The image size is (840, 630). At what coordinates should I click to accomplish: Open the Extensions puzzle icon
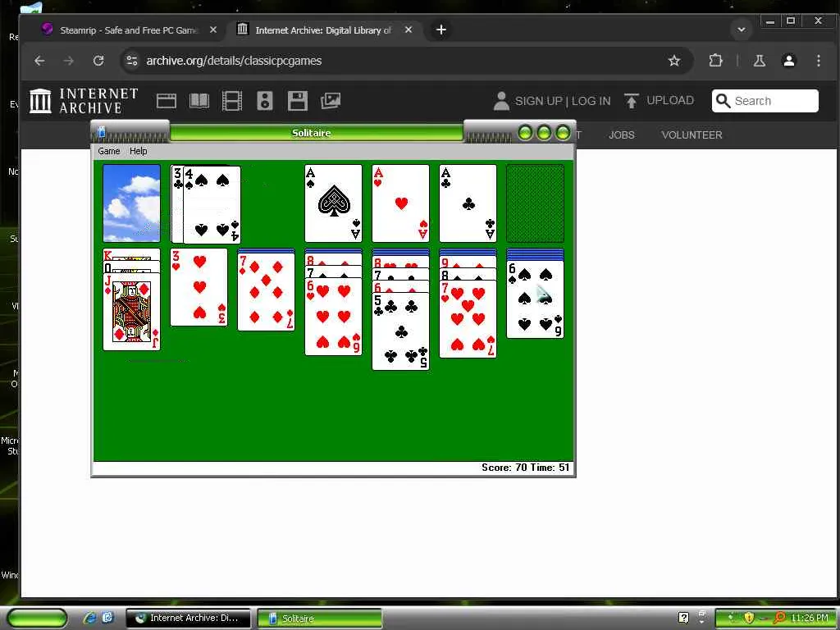tap(715, 61)
